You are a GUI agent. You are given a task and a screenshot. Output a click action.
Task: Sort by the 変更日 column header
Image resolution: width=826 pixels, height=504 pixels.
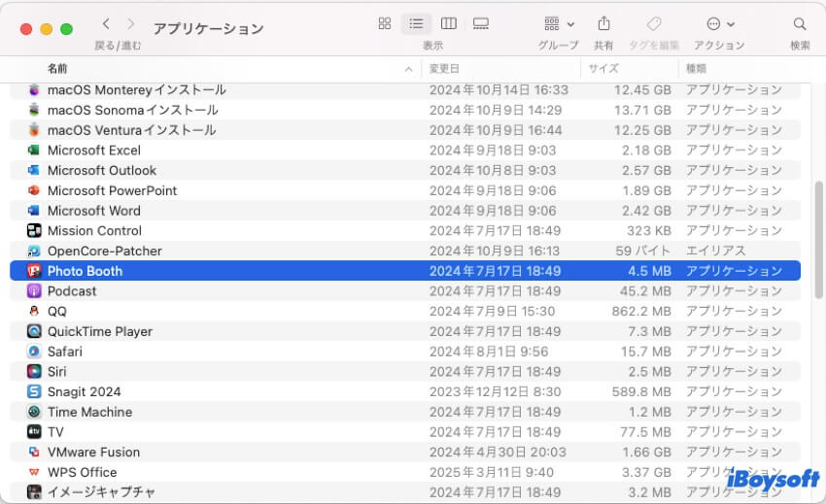(x=444, y=69)
